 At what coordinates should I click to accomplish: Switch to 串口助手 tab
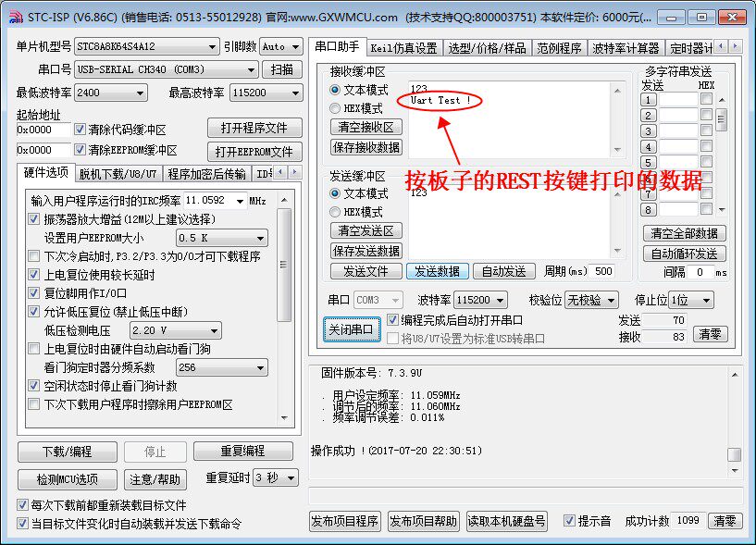[337, 47]
